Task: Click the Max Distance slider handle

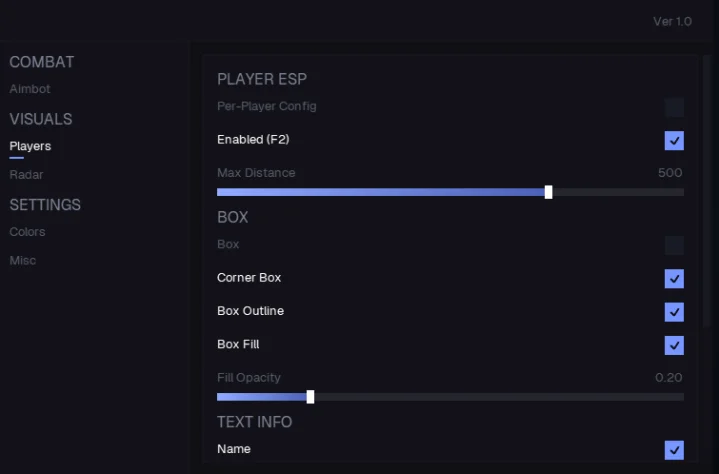Action: [548, 192]
